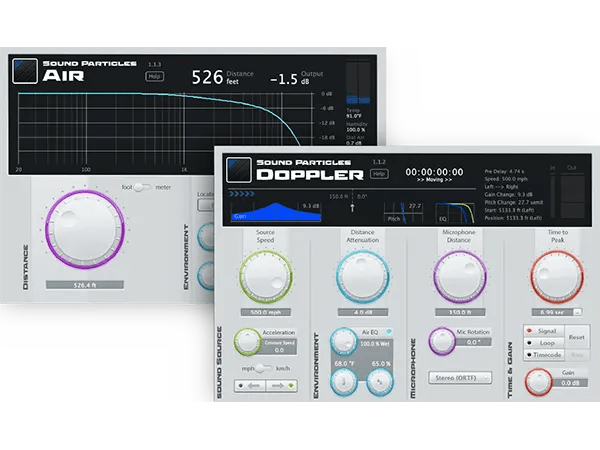Click the '526' distance readout in Air

coord(207,77)
